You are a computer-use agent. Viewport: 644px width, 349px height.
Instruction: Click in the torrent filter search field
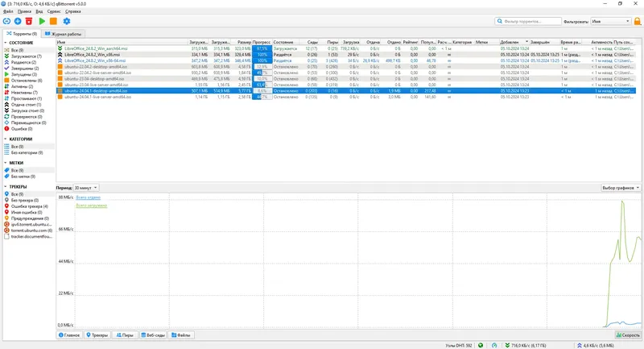528,22
